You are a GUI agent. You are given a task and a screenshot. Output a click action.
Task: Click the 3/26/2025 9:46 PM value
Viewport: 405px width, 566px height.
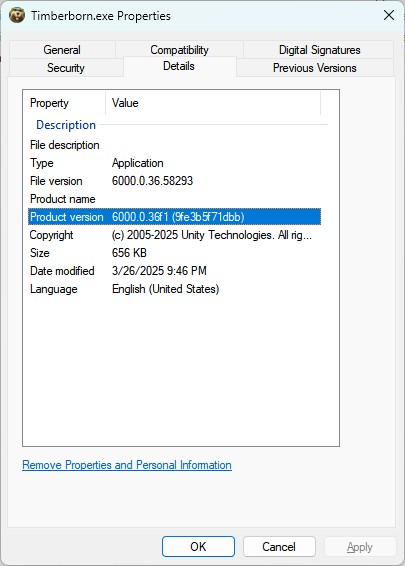click(x=159, y=271)
